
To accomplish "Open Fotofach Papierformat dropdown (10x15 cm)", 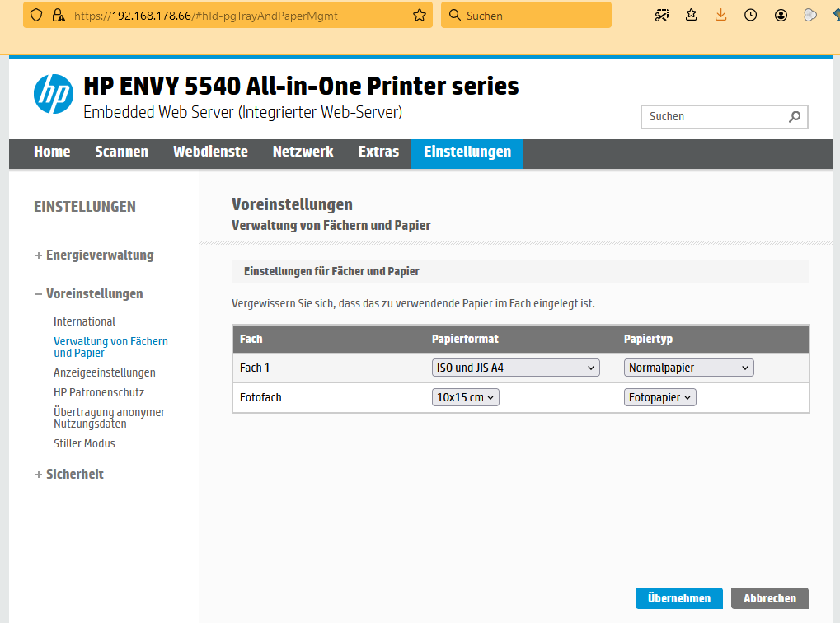I will 465,397.
